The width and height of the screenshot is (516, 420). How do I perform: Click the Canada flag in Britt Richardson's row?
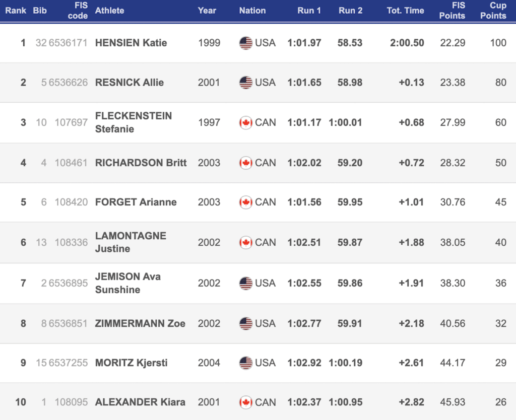click(245, 163)
